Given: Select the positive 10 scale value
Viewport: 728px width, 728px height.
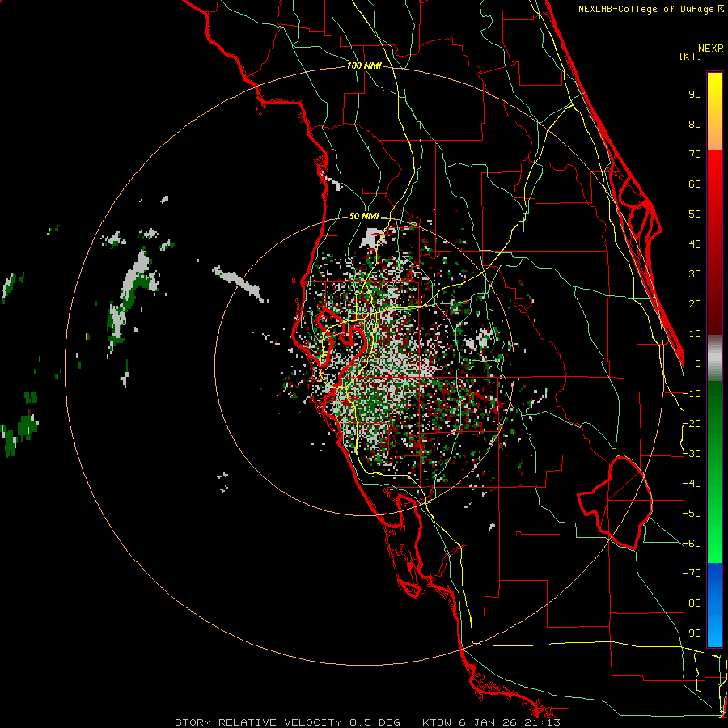Looking at the screenshot, I should (695, 334).
